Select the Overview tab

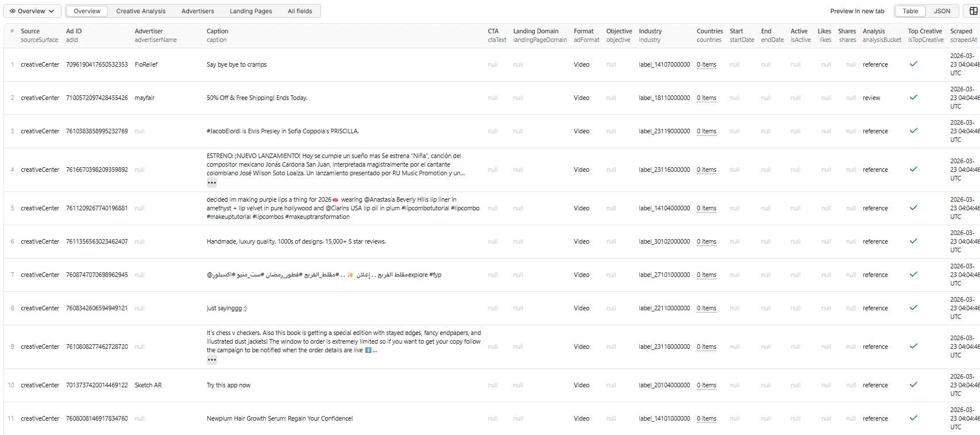(87, 11)
